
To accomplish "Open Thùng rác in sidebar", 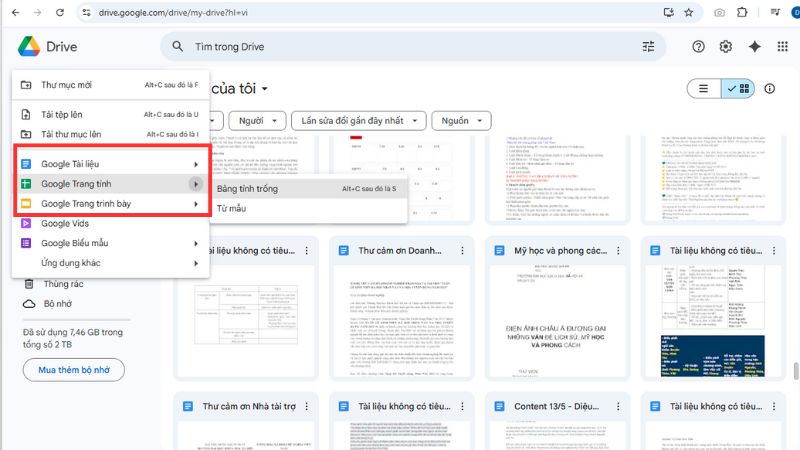I will [x=64, y=284].
